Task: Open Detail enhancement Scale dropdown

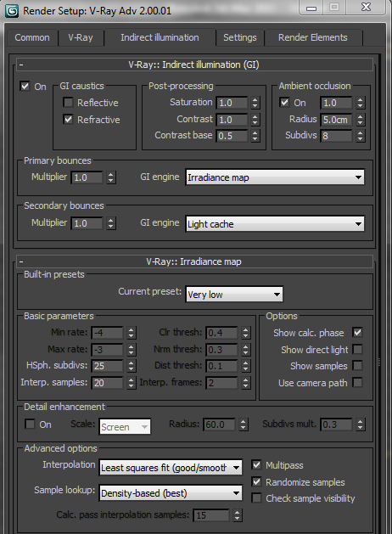Action: [x=126, y=427]
